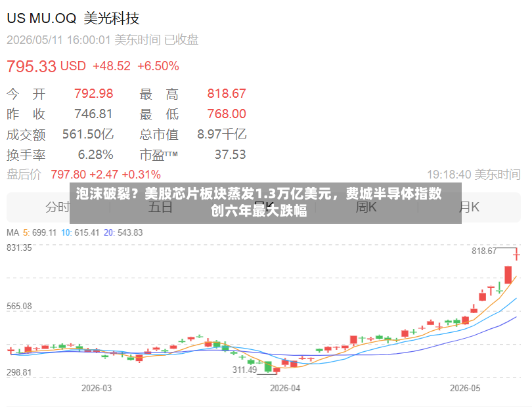Open the 月K monthly chart tab
The height and width of the screenshot is (407, 532).
point(469,207)
